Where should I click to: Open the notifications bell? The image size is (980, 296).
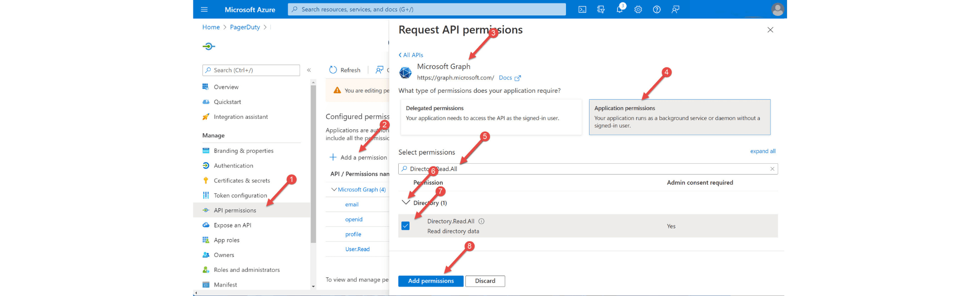point(620,9)
